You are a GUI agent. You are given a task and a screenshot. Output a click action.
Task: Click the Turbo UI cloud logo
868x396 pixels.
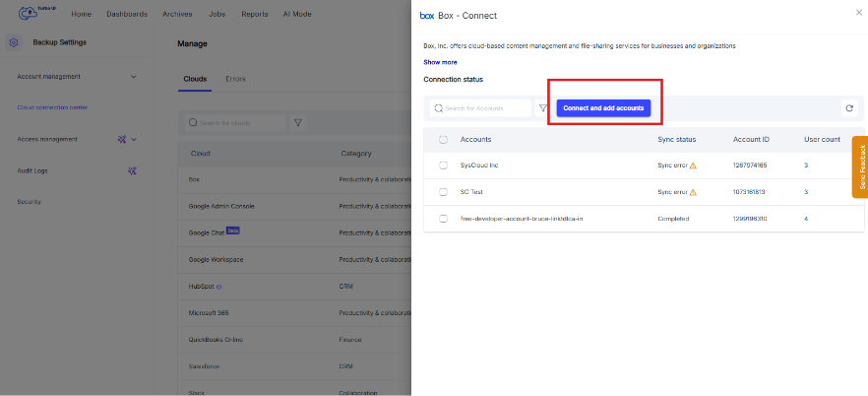[29, 12]
